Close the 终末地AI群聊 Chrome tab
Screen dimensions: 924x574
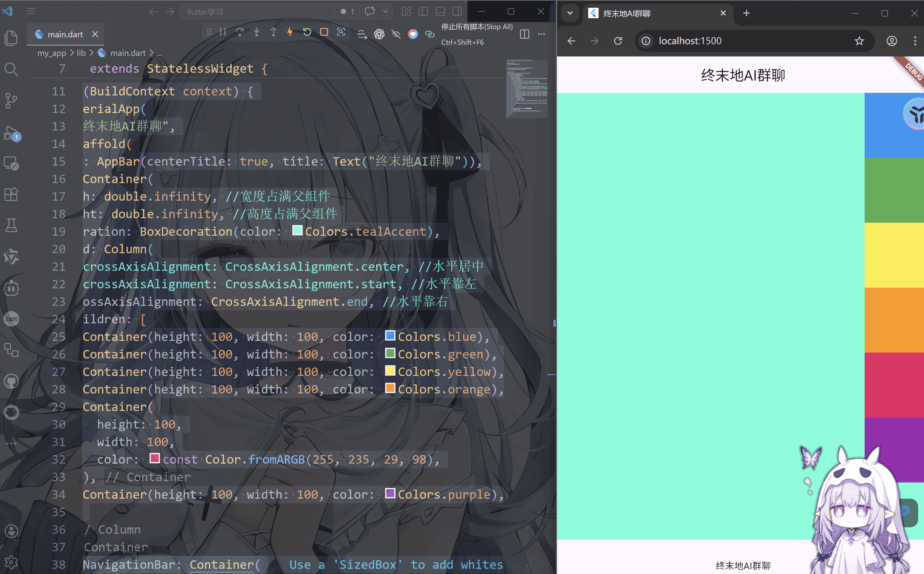pyautogui.click(x=723, y=13)
